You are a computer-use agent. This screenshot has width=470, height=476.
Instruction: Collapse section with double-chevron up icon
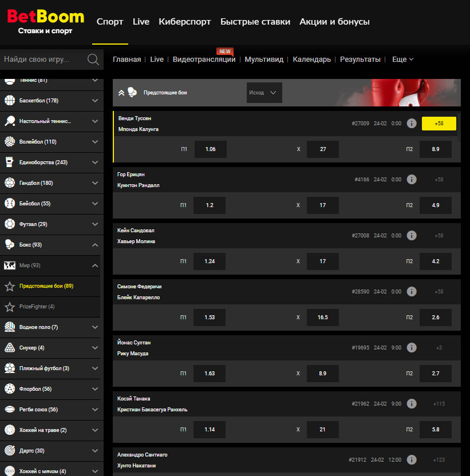[x=121, y=93]
